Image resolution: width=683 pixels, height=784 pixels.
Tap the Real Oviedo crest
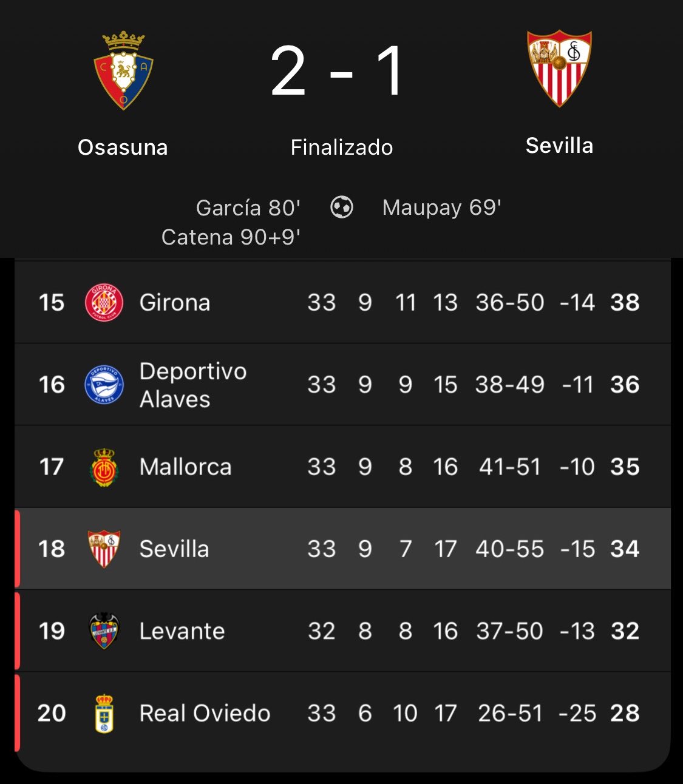(x=104, y=714)
